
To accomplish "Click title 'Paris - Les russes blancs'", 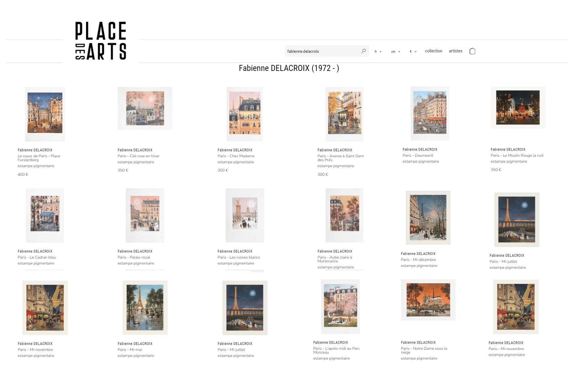I will pos(239,257).
